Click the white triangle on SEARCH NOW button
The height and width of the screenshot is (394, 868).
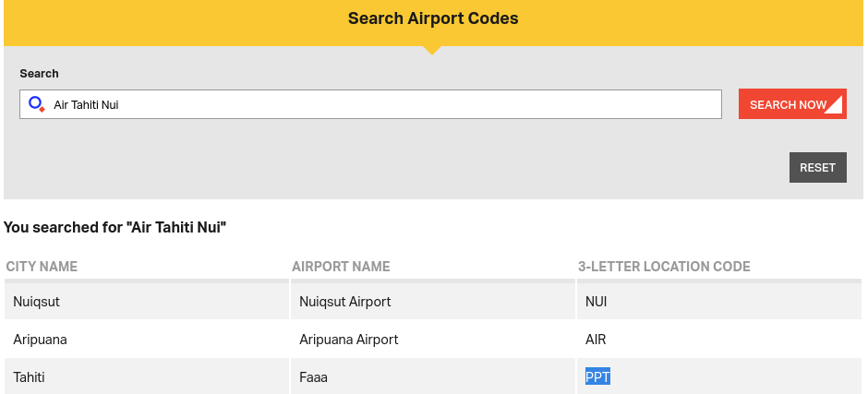click(834, 105)
